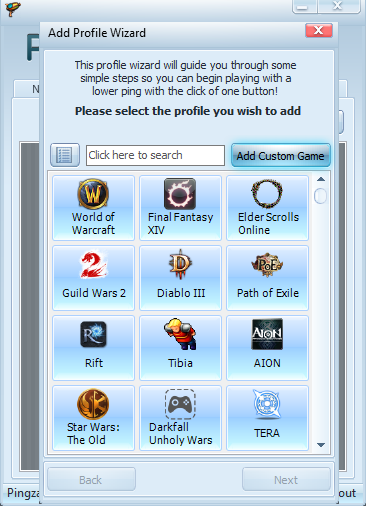Click the 'Tibia' label text
The height and width of the screenshot is (506, 366).
tap(180, 363)
